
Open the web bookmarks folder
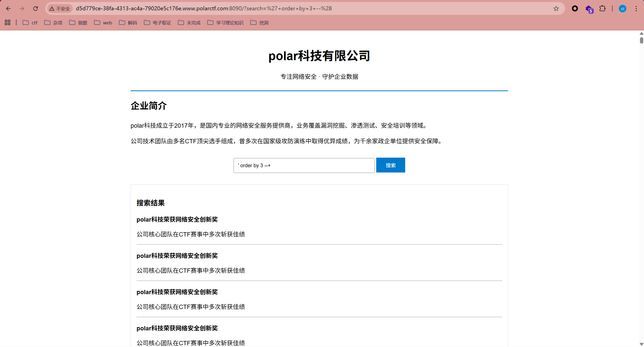point(103,23)
